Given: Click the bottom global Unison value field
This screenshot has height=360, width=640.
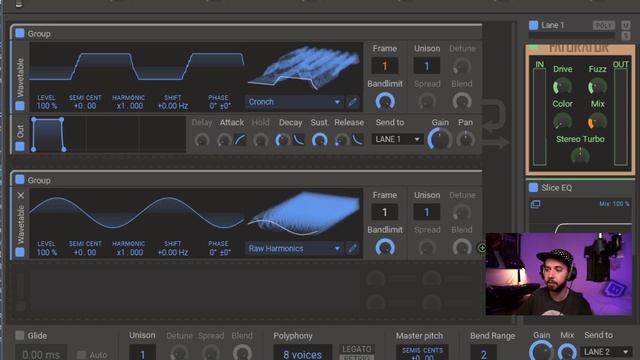Looking at the screenshot, I should click(x=142, y=353).
